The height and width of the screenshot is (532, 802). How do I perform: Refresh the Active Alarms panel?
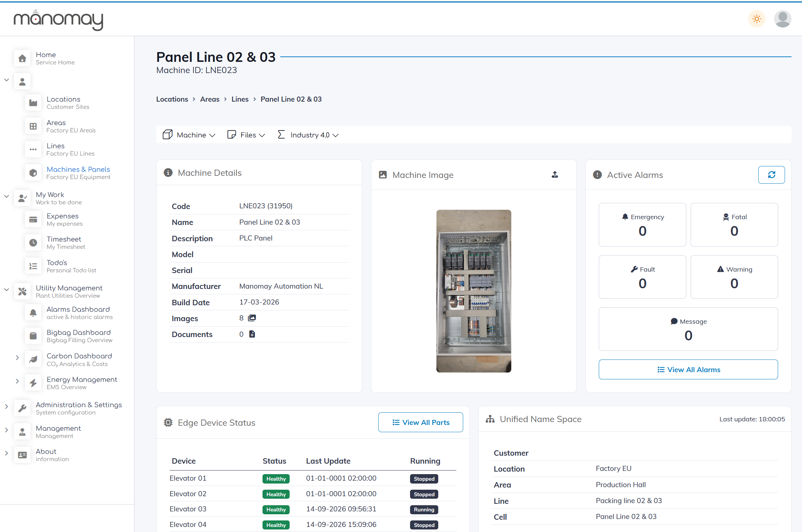(771, 175)
